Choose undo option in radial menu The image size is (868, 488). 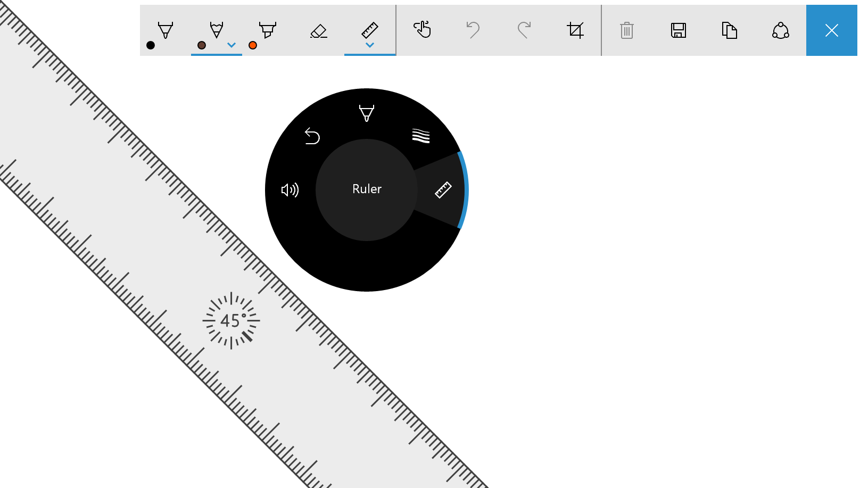click(x=312, y=136)
